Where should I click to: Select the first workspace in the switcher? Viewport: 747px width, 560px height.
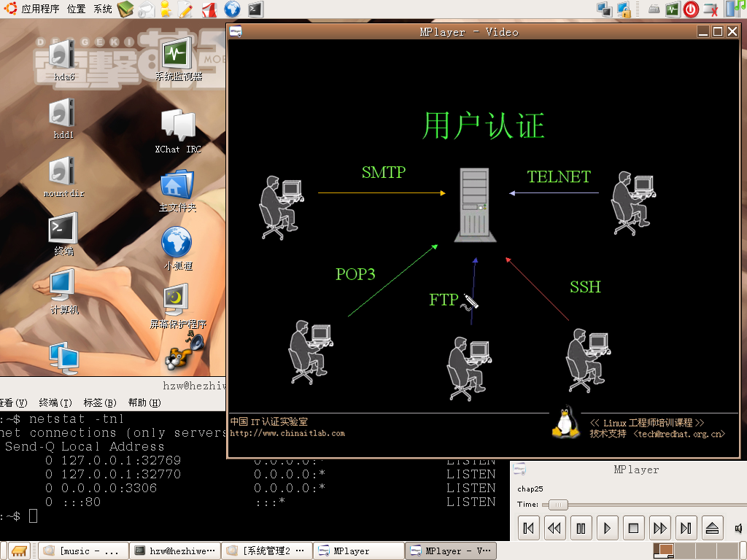coord(663,551)
